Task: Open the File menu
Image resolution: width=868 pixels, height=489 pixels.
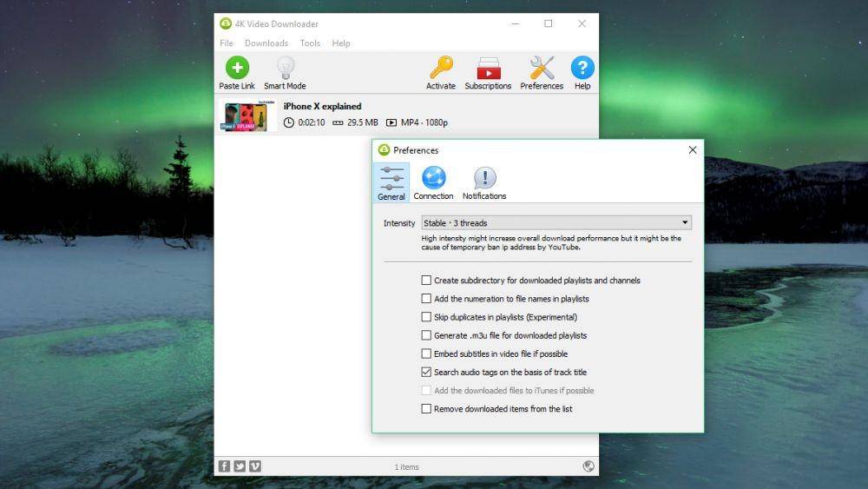Action: coord(227,43)
